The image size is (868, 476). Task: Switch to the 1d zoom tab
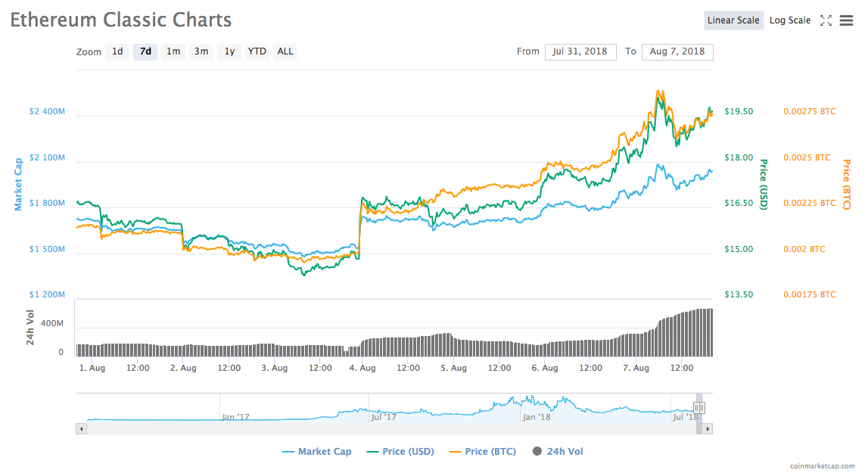coord(117,51)
